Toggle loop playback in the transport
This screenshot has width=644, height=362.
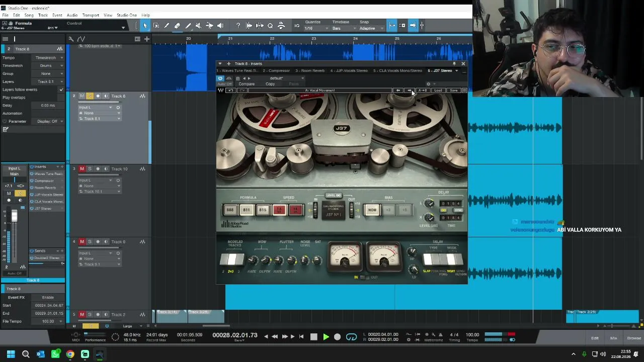[351, 337]
